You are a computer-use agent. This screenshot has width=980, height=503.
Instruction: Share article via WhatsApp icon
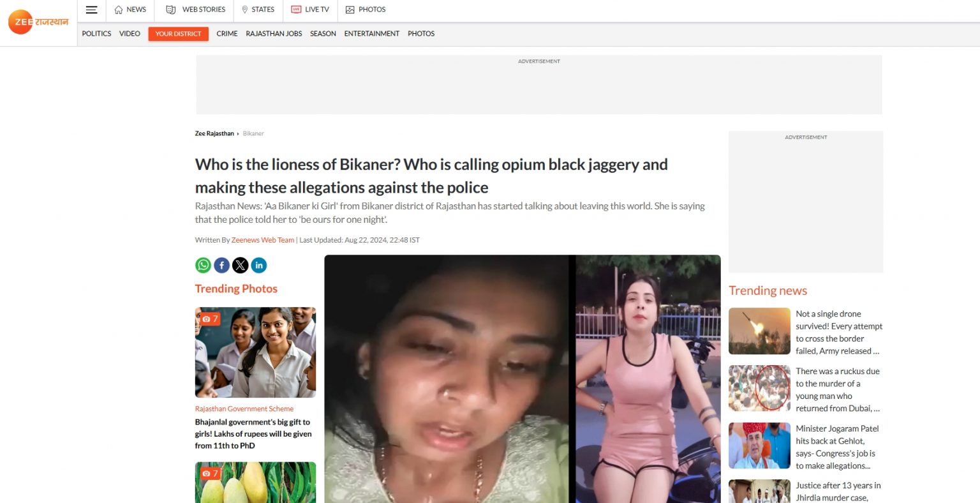pos(203,265)
